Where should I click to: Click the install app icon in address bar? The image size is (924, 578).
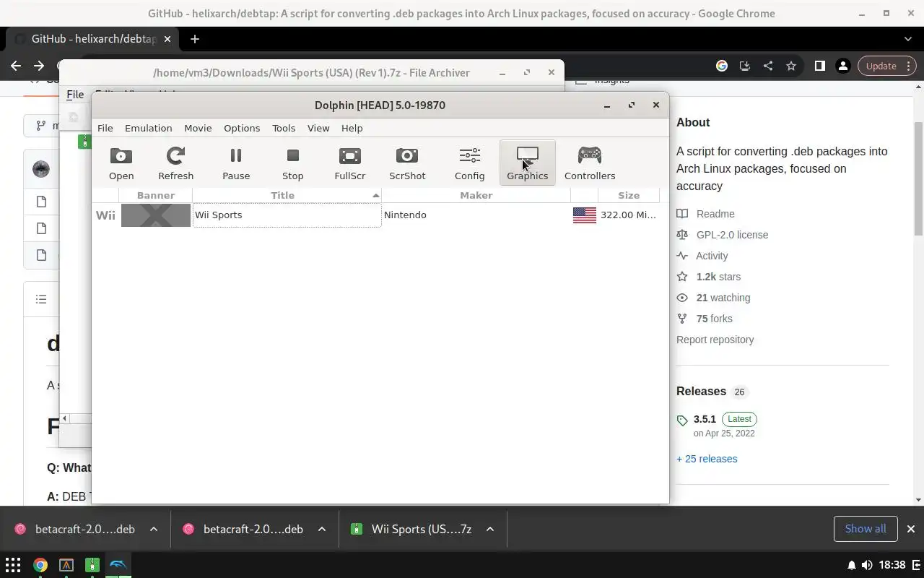745,66
